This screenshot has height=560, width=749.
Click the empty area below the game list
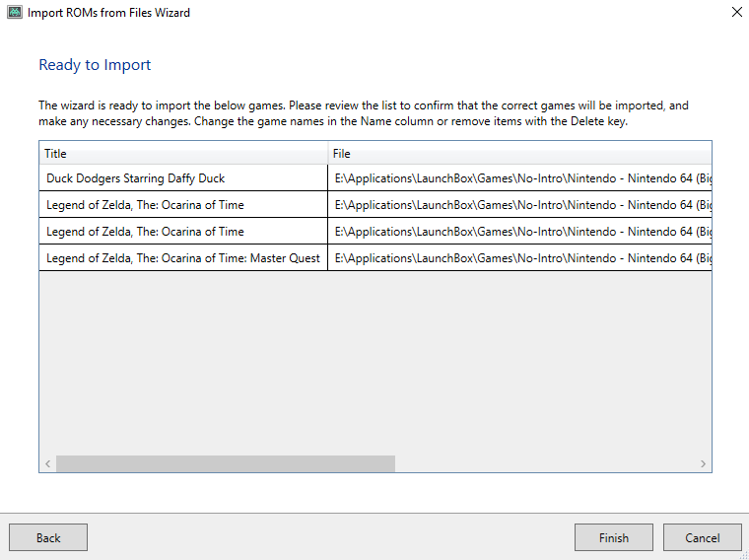pyautogui.click(x=374, y=365)
